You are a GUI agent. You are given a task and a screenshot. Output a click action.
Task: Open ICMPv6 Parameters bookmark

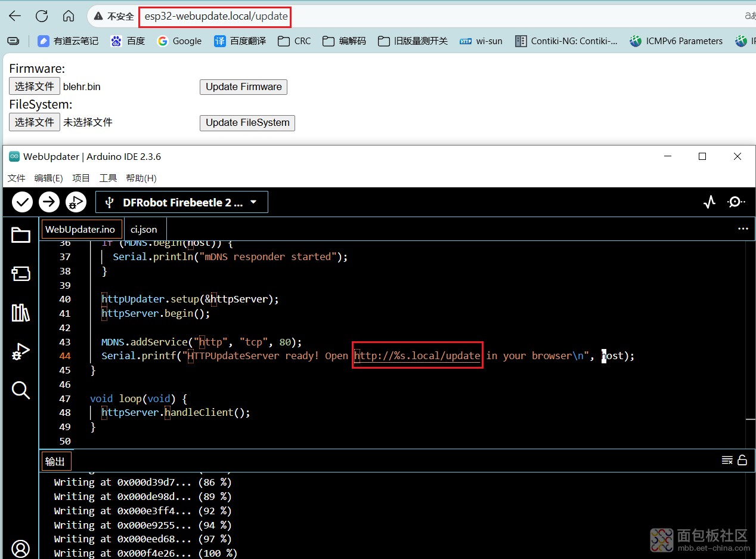676,41
